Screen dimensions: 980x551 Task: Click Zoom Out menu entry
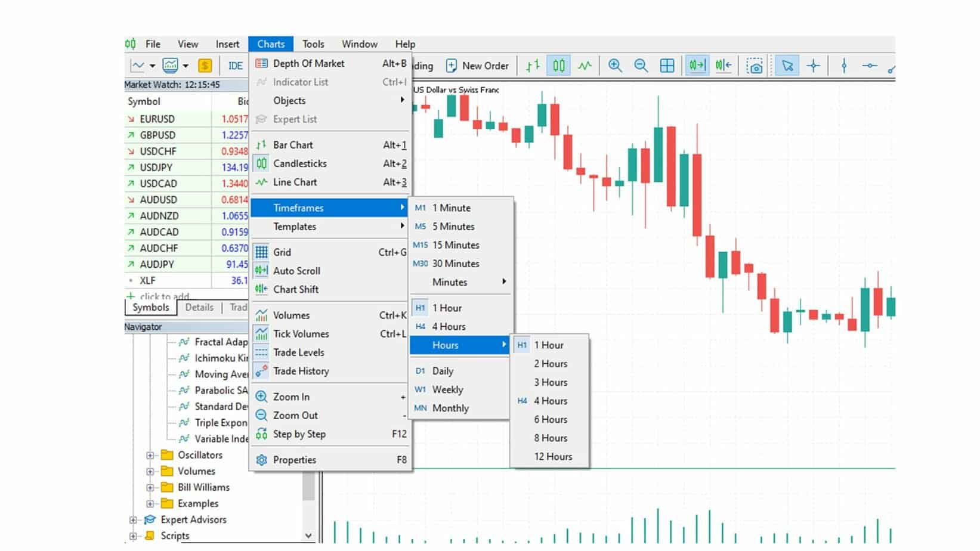coord(331,415)
